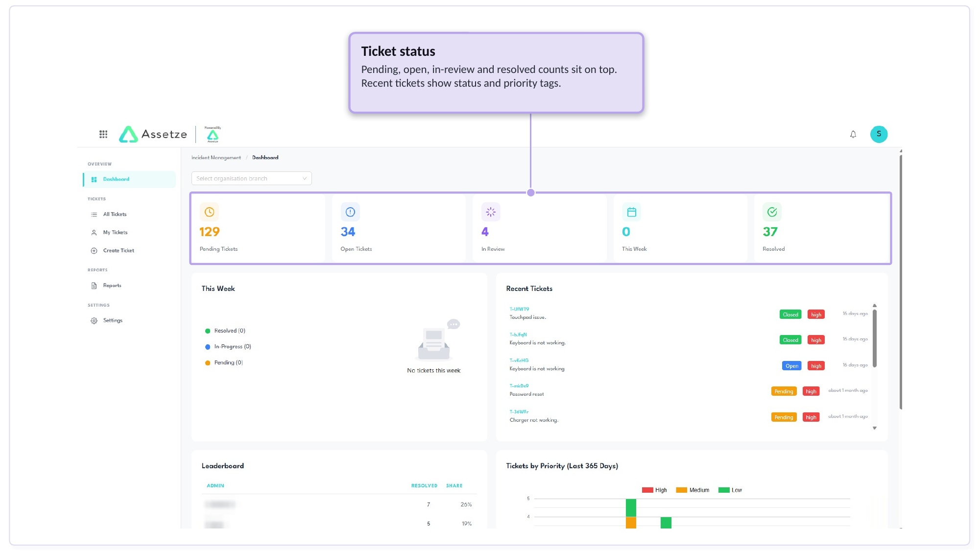This screenshot has width=980, height=551.
Task: Click the 4 In Review card
Action: (540, 228)
